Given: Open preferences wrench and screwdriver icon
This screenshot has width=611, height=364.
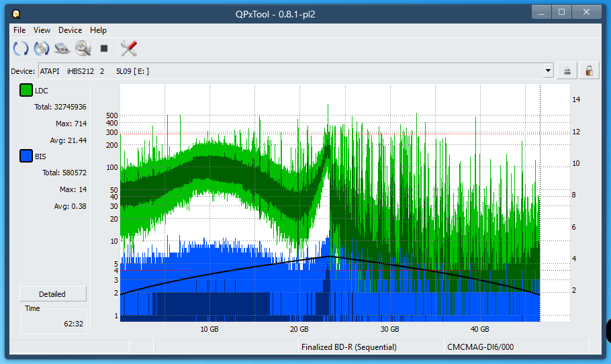Looking at the screenshot, I should pos(128,48).
